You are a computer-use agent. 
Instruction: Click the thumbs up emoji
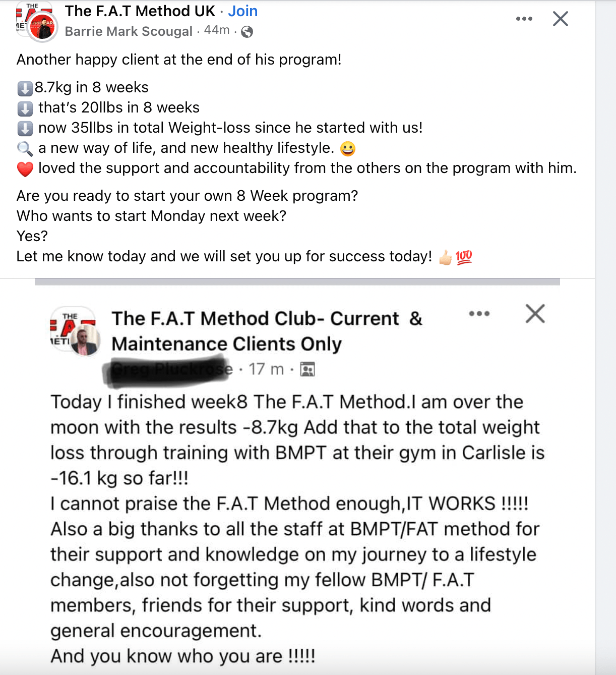coord(445,257)
